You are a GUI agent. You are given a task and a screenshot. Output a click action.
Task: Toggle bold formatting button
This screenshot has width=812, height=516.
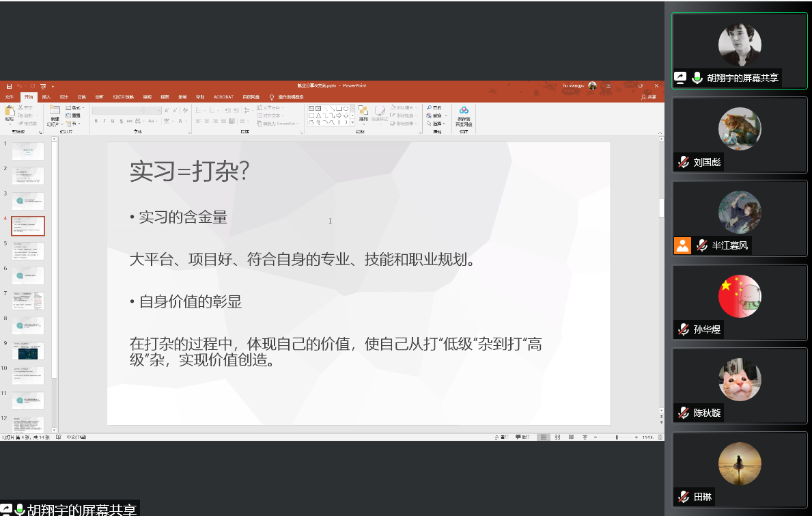[96, 121]
